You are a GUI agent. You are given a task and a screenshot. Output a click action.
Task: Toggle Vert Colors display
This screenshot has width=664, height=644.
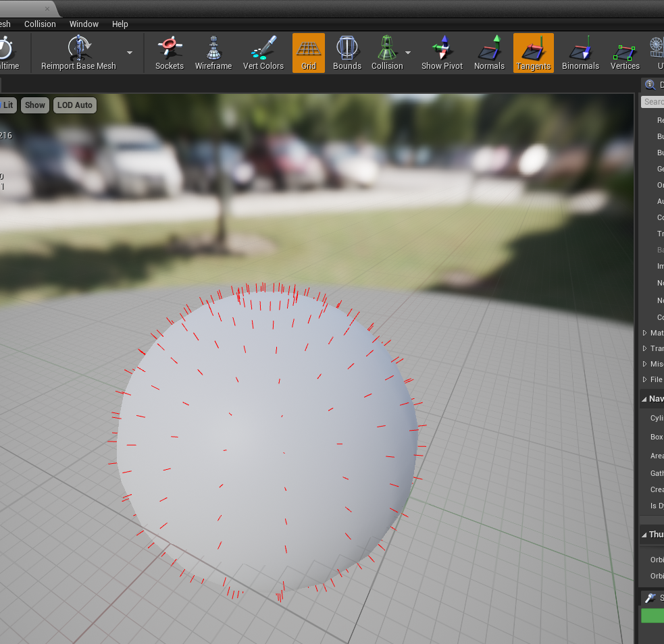coord(263,53)
